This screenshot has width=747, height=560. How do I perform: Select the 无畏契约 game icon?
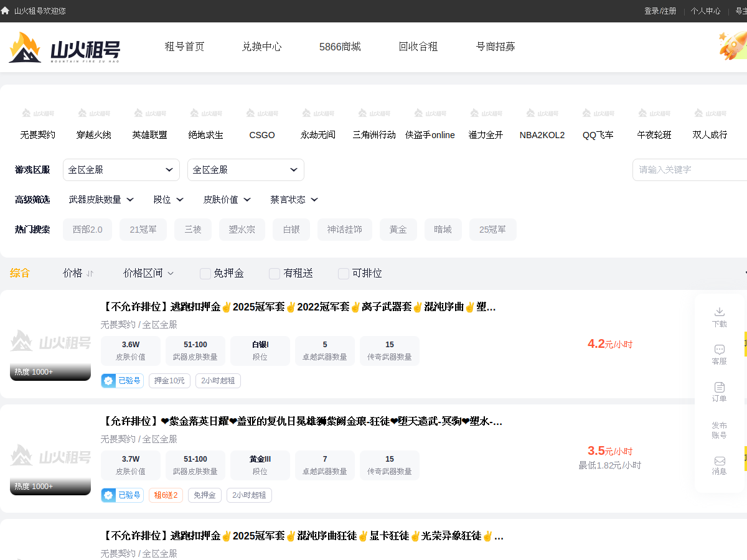38,113
